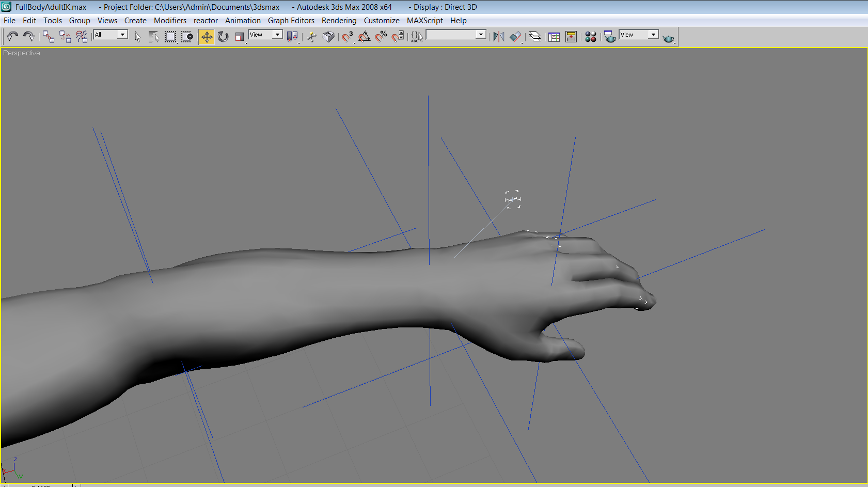Click the 3ds Max application icon
Image resolution: width=868 pixels, height=487 pixels.
tap(6, 7)
